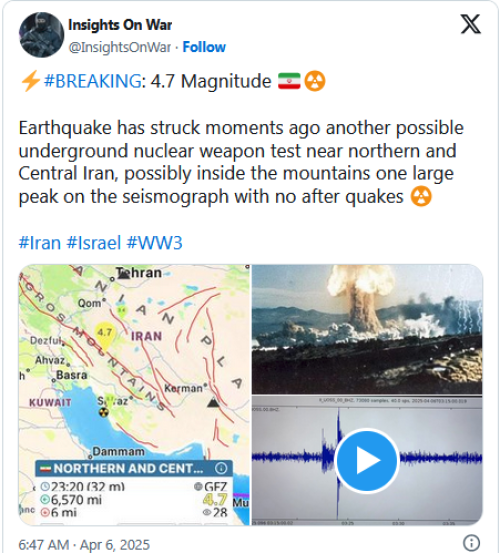This screenshot has height=553, width=500.
Task: Click the X logo icon
Action: (471, 24)
